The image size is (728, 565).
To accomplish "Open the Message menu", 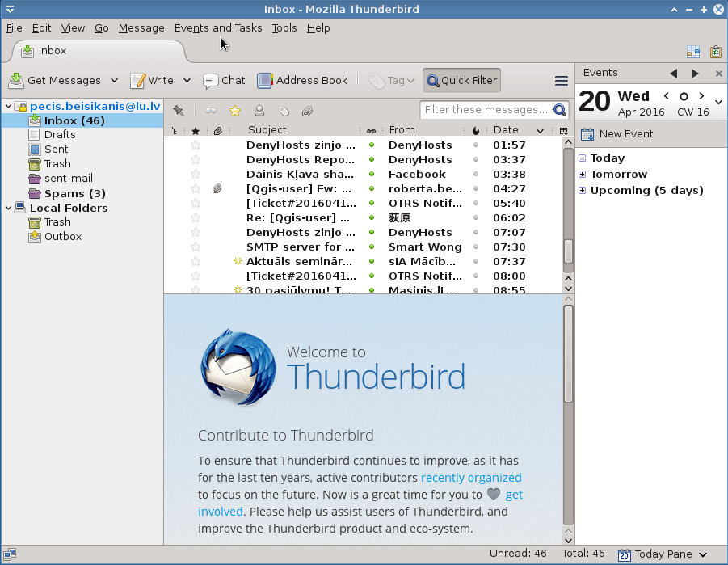I will point(141,27).
